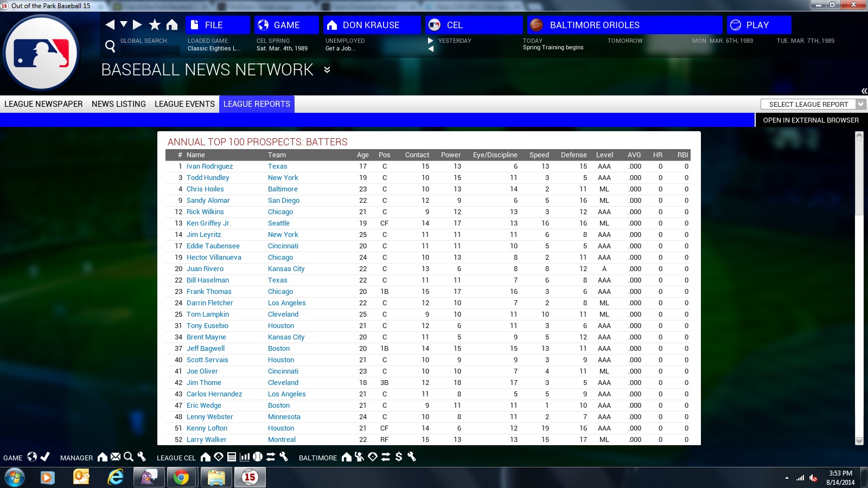Viewport: 868px width, 488px height.
Task: Open navigation history dropdown triangle
Action: point(123,24)
